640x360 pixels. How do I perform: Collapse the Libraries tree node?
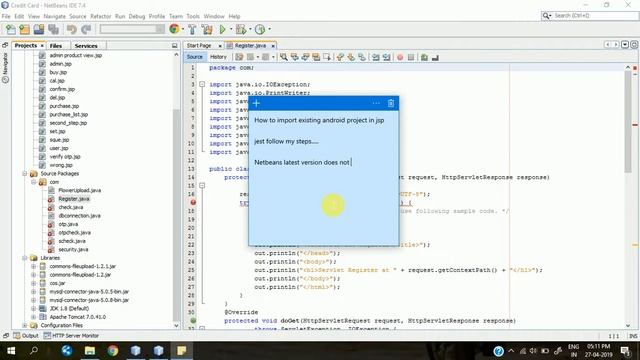25,258
